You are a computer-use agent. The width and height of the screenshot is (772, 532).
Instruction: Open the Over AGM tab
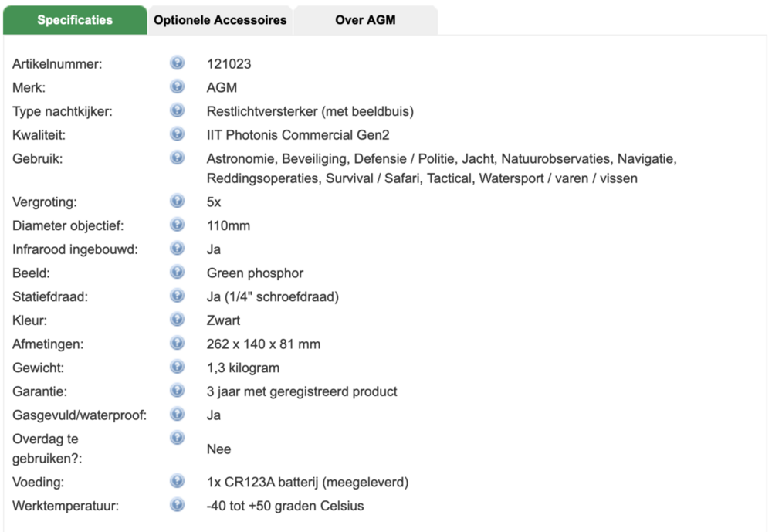(365, 20)
